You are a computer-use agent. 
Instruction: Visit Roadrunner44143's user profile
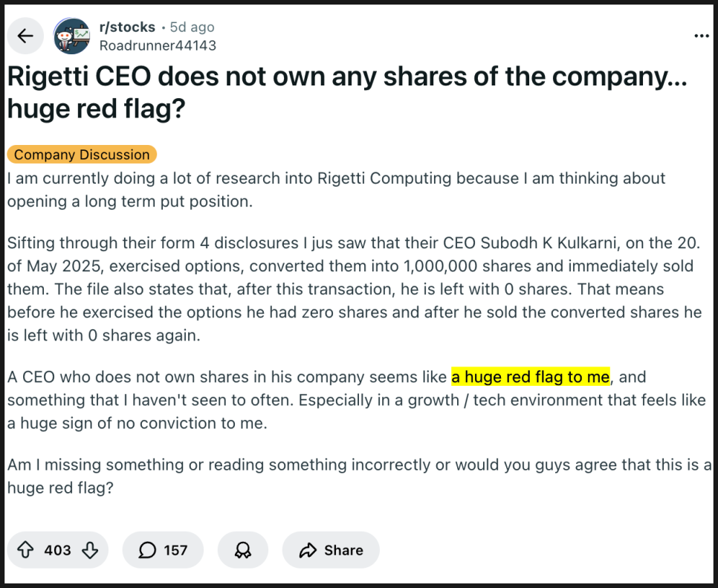click(158, 45)
